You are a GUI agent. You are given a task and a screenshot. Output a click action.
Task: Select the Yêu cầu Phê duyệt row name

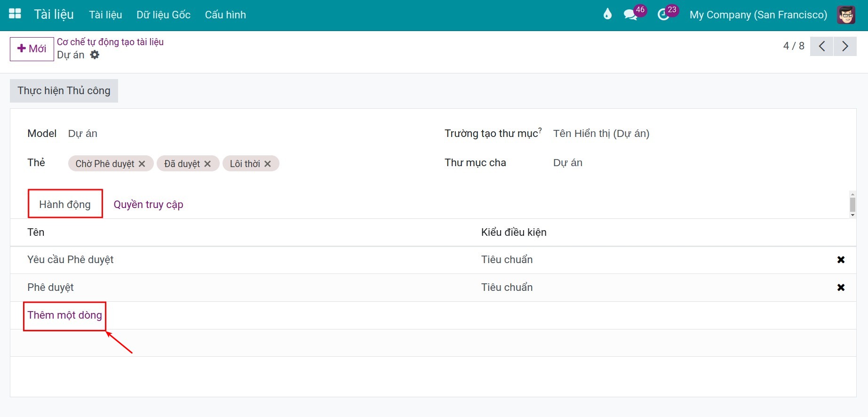tap(71, 260)
